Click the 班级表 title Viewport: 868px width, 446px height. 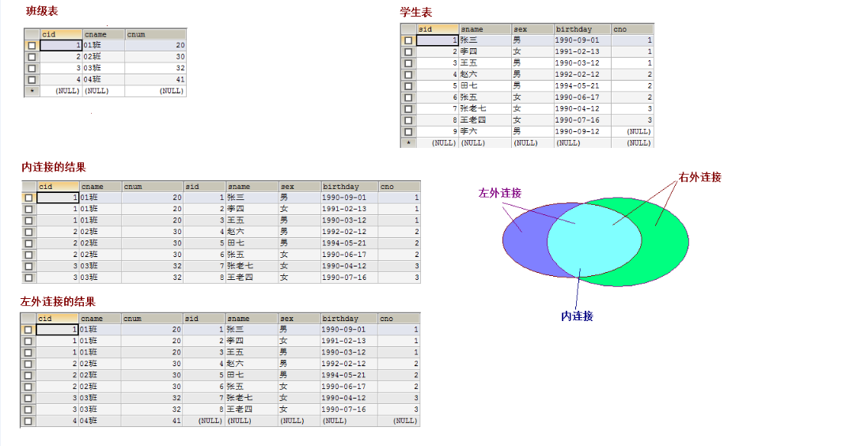pos(41,10)
